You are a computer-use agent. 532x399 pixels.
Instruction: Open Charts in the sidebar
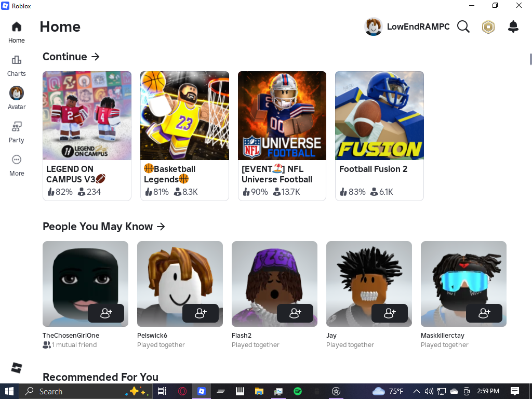[x=16, y=66]
